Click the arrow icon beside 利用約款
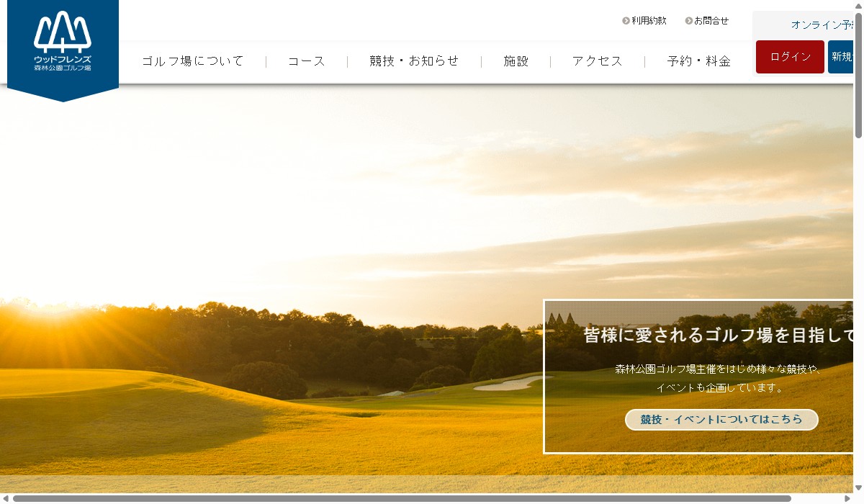This screenshot has height=504, width=864. 626,21
